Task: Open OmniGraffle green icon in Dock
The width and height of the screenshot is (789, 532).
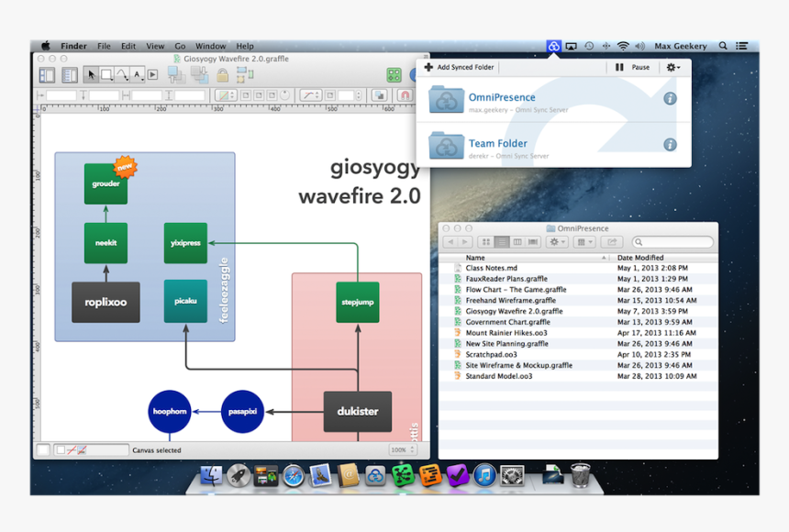Action: [x=403, y=476]
